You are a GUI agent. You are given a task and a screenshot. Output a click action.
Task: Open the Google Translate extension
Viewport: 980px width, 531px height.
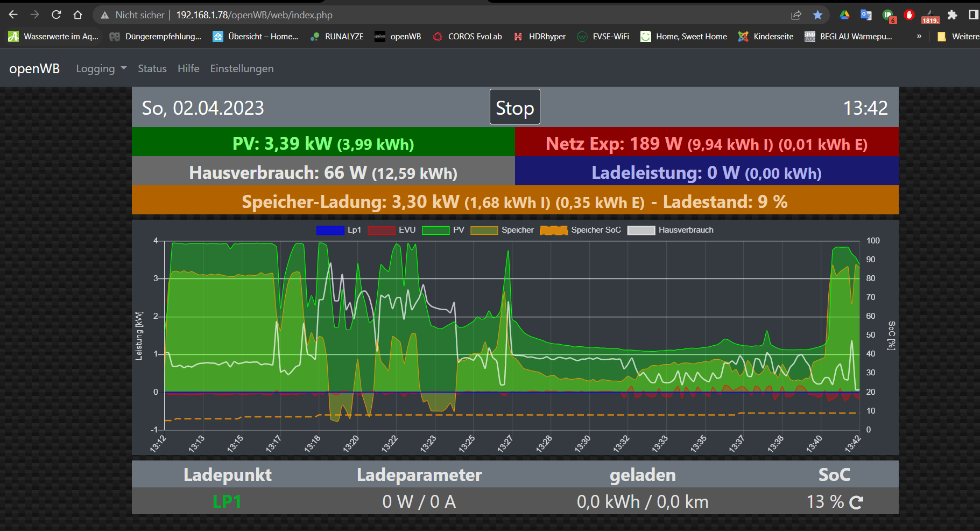(x=866, y=15)
